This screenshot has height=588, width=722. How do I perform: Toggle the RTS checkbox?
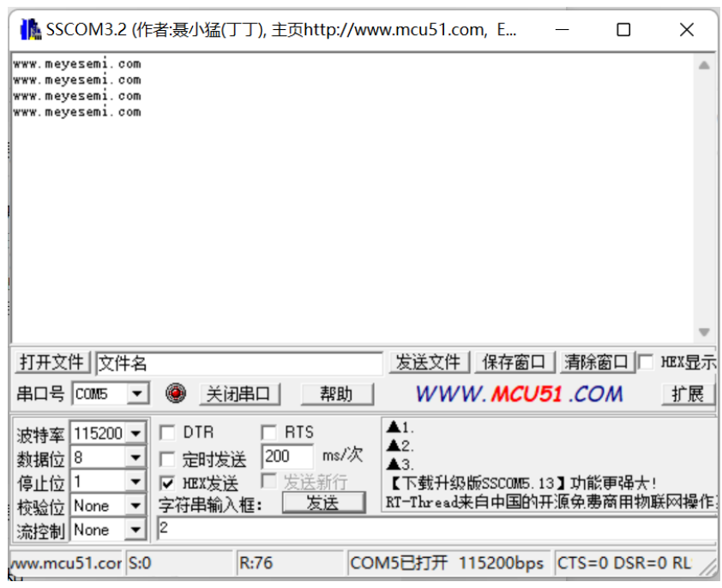pos(268,433)
